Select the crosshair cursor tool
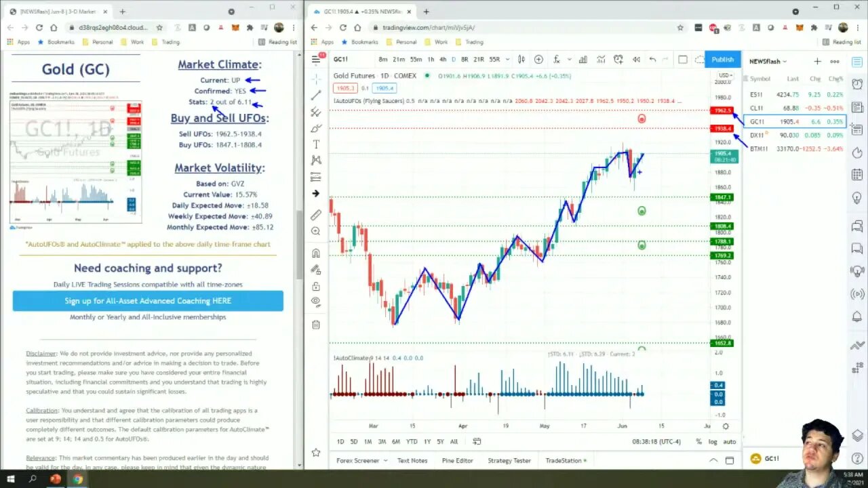The image size is (868, 488). coord(316,79)
